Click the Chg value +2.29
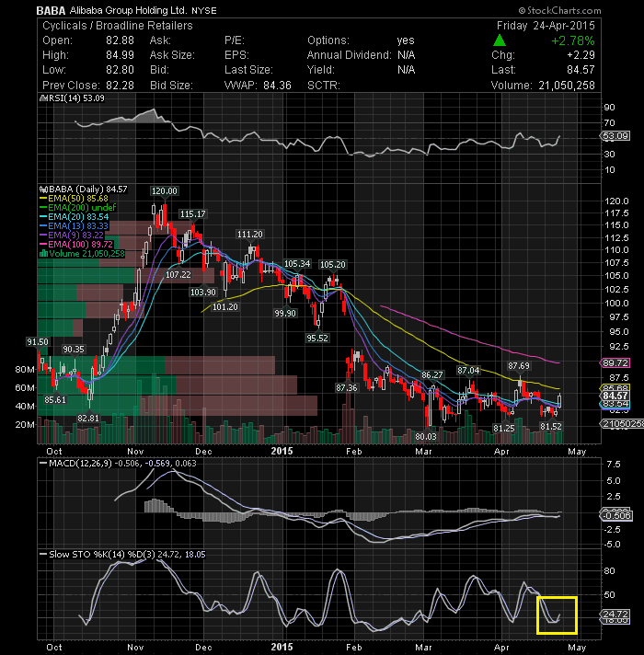Screen dimensions: 644x655 pyautogui.click(x=581, y=55)
